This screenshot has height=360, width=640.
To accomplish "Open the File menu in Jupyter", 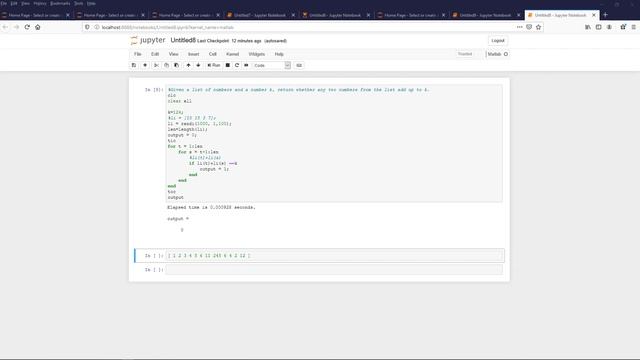I will click(x=138, y=54).
